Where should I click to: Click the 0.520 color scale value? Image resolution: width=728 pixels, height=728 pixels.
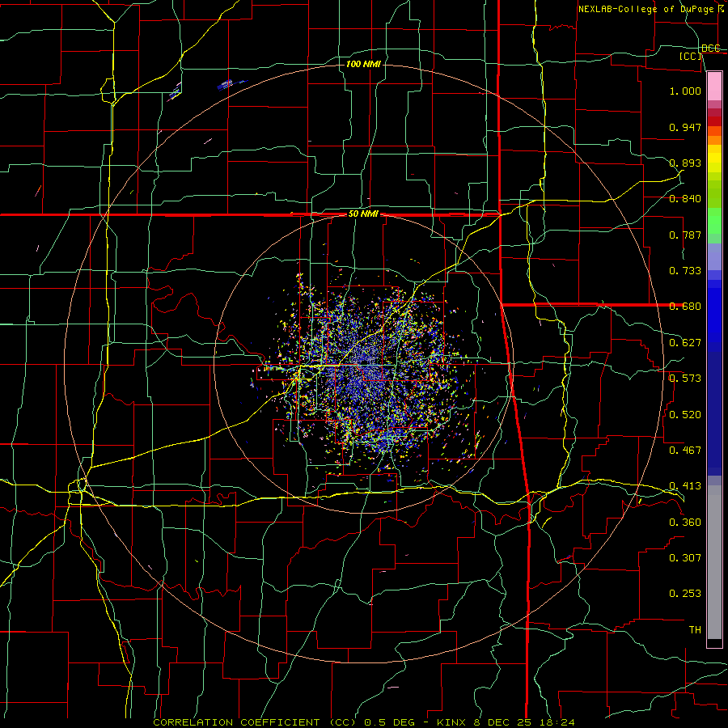coord(685,415)
